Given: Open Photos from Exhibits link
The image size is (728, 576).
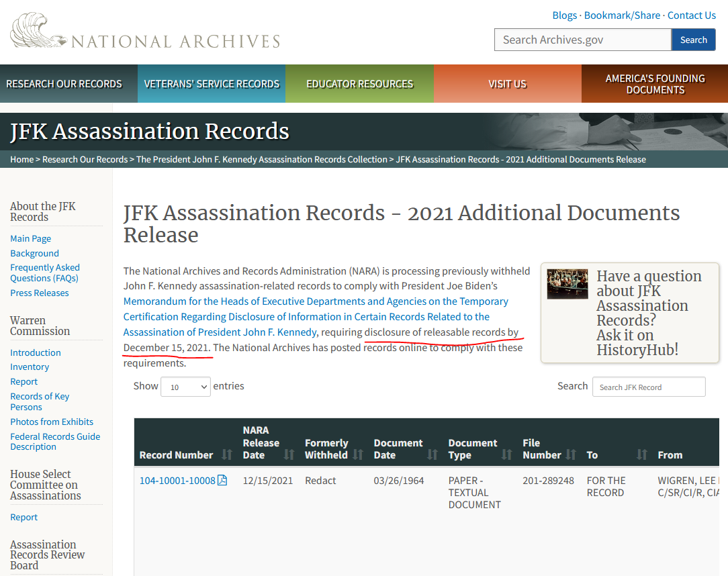Looking at the screenshot, I should 52,422.
